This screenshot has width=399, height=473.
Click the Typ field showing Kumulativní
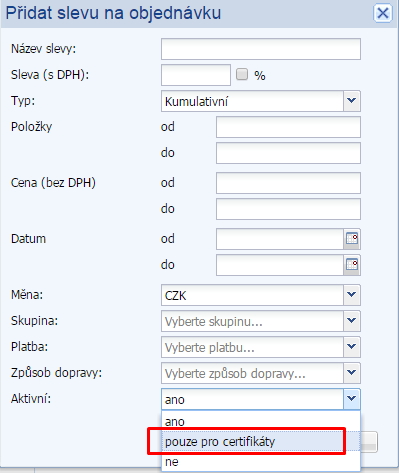click(252, 101)
